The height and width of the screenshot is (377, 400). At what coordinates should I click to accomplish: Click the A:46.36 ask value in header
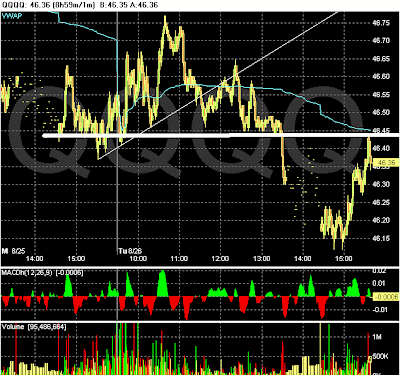tap(144, 5)
